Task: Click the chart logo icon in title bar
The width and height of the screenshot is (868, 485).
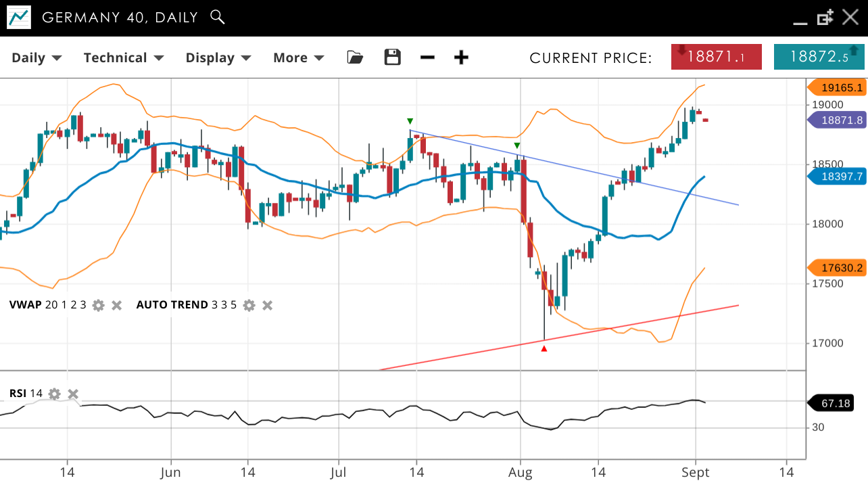Action: [19, 18]
